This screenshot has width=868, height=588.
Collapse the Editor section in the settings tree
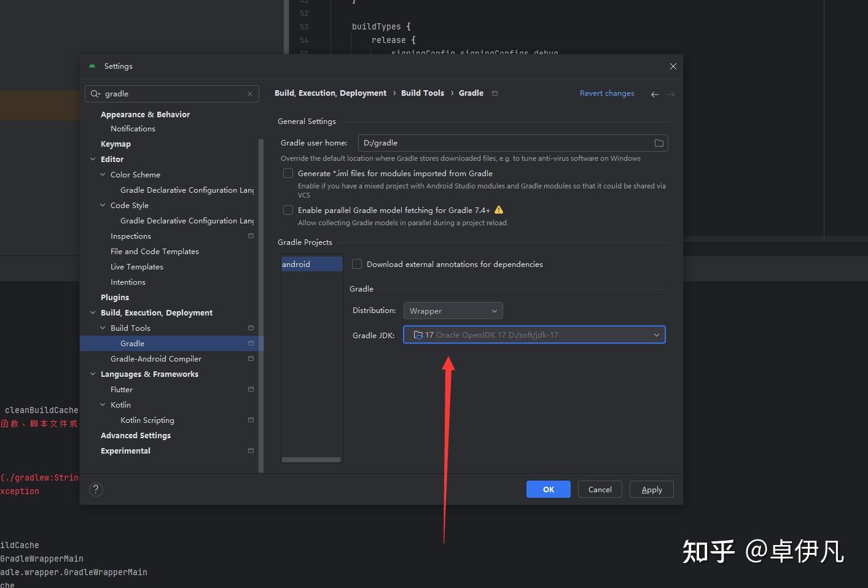[93, 159]
